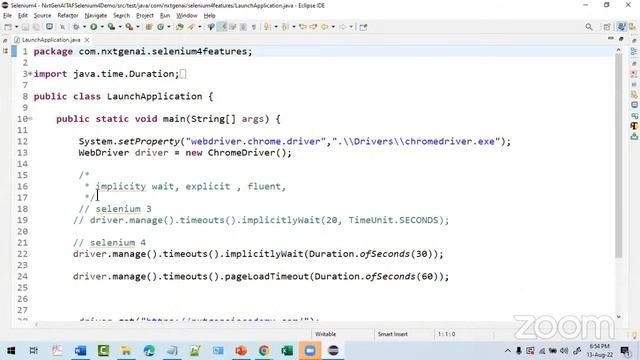Image resolution: width=640 pixels, height=360 pixels.
Task: Open the Run configurations dropdown arrow
Action: point(102,27)
